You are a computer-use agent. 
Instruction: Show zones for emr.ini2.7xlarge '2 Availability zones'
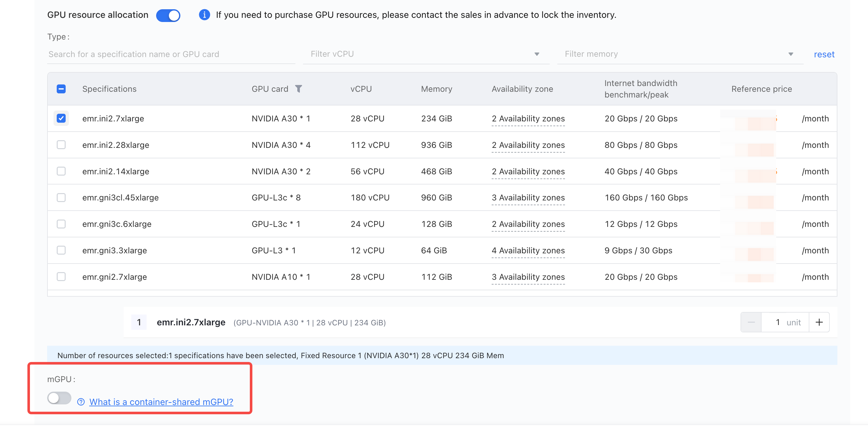coord(528,119)
